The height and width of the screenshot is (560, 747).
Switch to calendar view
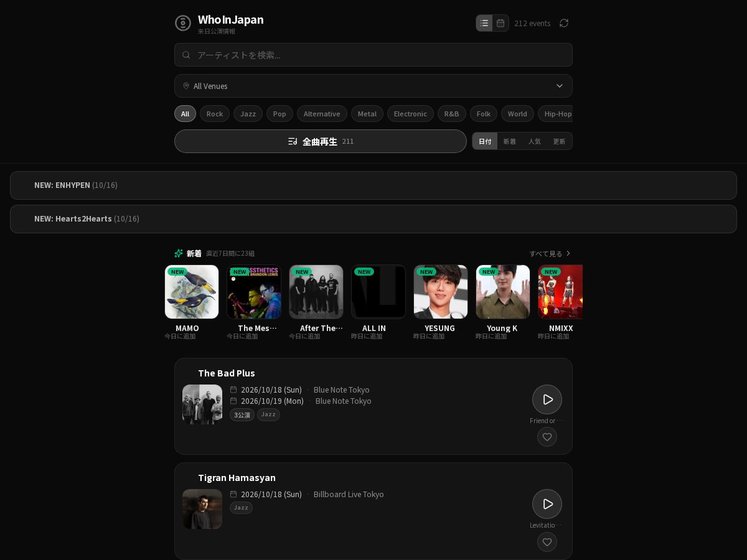[500, 23]
